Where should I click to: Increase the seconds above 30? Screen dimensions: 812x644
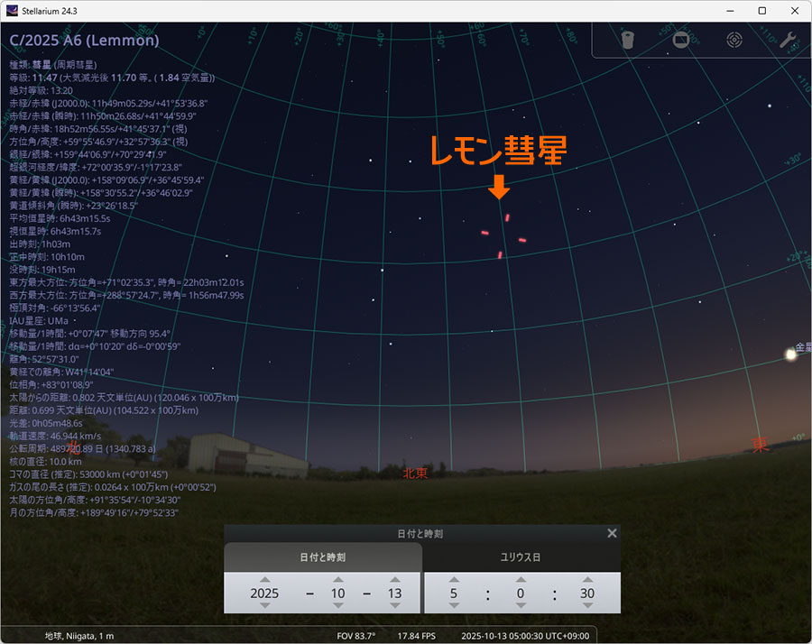pyautogui.click(x=588, y=580)
